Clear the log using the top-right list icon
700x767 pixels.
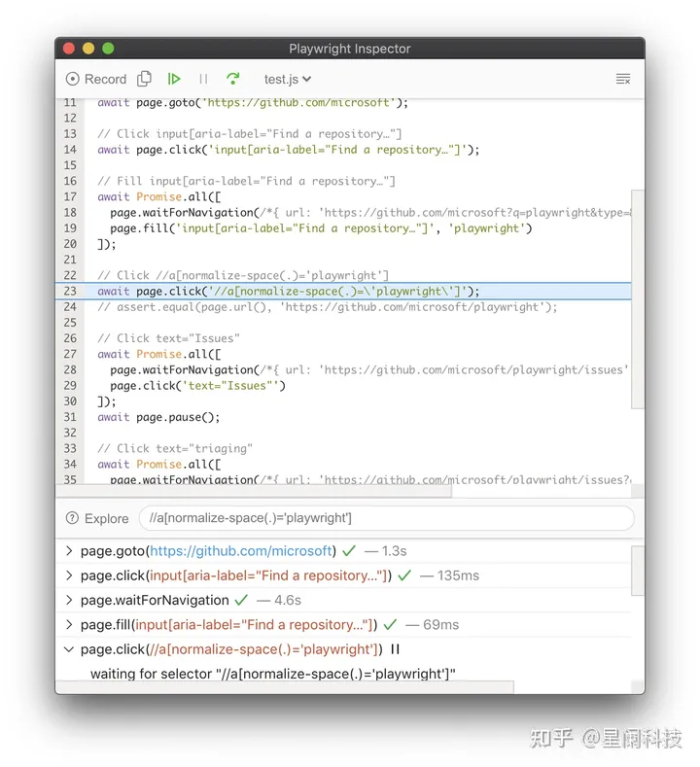pos(623,79)
